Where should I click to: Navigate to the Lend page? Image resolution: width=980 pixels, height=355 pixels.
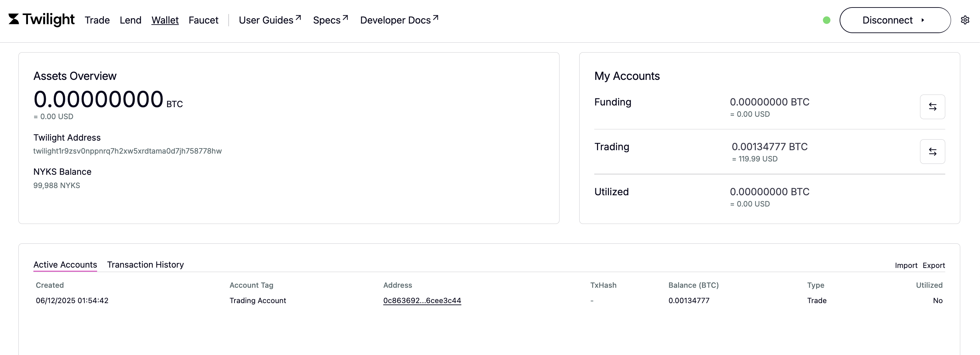pyautogui.click(x=131, y=20)
